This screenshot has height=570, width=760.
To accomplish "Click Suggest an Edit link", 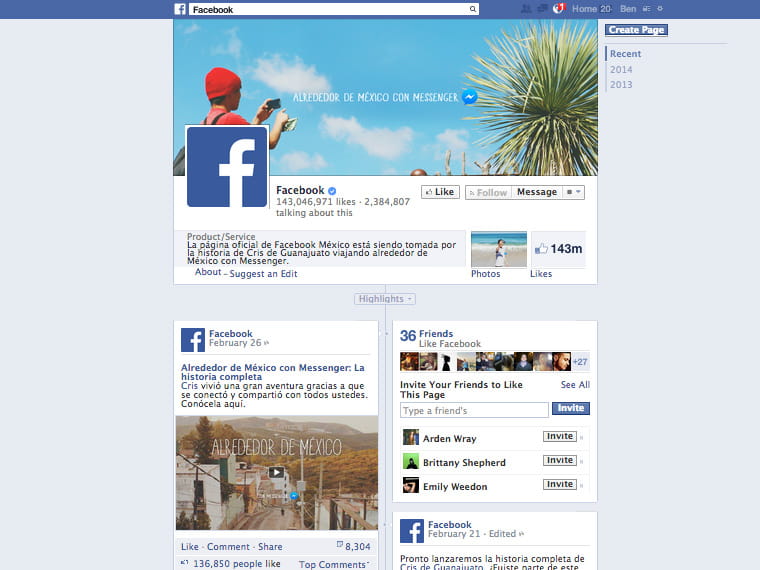I will [263, 274].
